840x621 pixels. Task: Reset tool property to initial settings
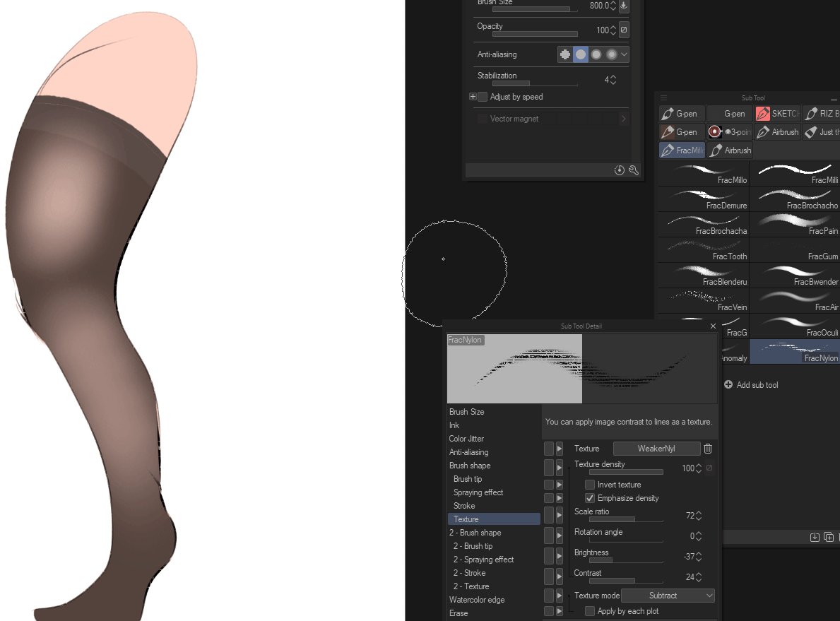click(x=620, y=170)
